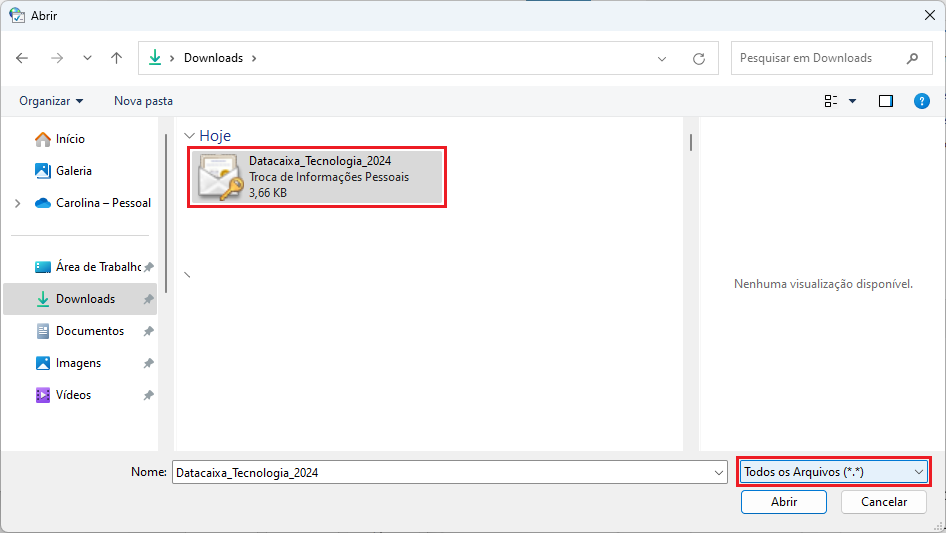Image resolution: width=946 pixels, height=533 pixels.
Task: Open the file type filter dropdown
Action: point(834,471)
